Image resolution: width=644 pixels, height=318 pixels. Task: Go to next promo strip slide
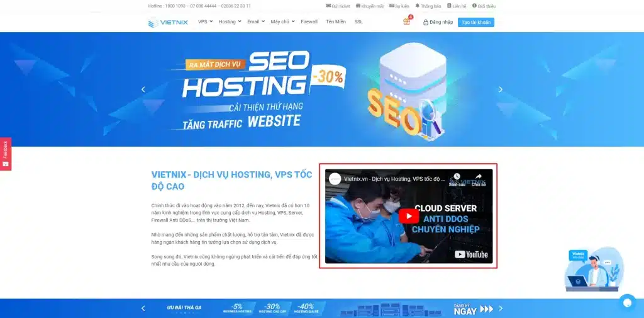pos(501,308)
